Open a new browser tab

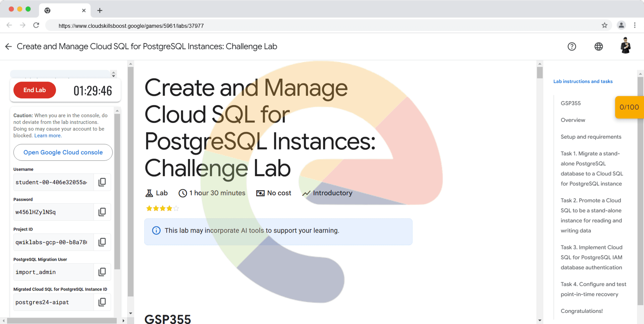(100, 10)
